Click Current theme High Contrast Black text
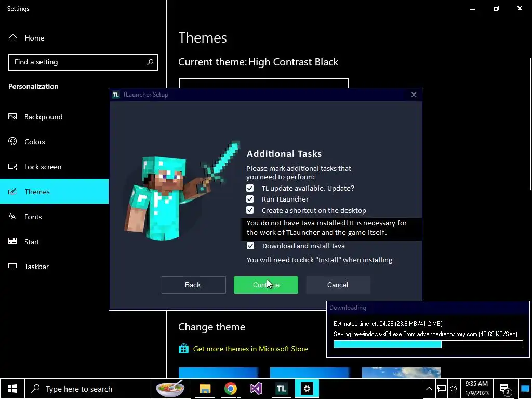Viewport: 532px width, 399px height. point(258,62)
